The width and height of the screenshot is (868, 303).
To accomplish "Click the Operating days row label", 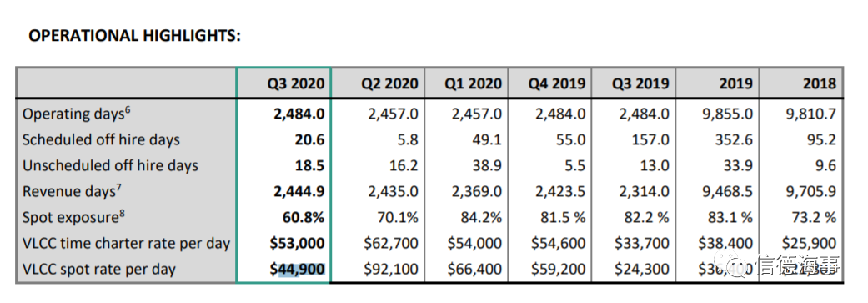I will [77, 114].
